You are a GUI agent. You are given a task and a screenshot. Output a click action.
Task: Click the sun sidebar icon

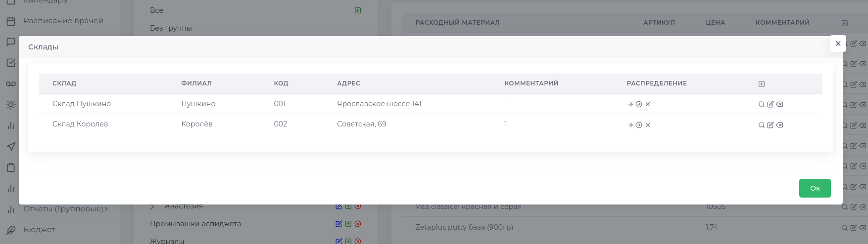click(11, 105)
